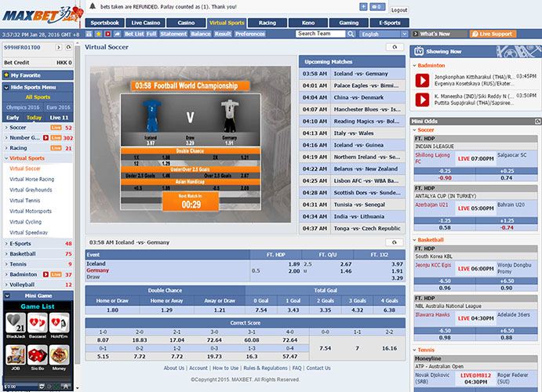Click the bell announcement icon

(93, 5)
